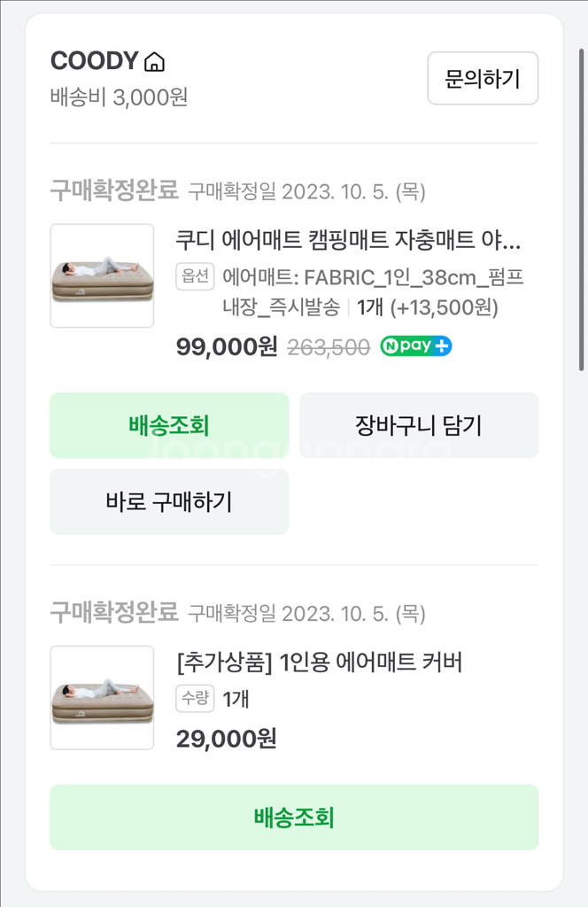Screen dimensions: 588x907
Task: Open the 1인용 에어매트 커버 product thumbnail
Action: 102,697
